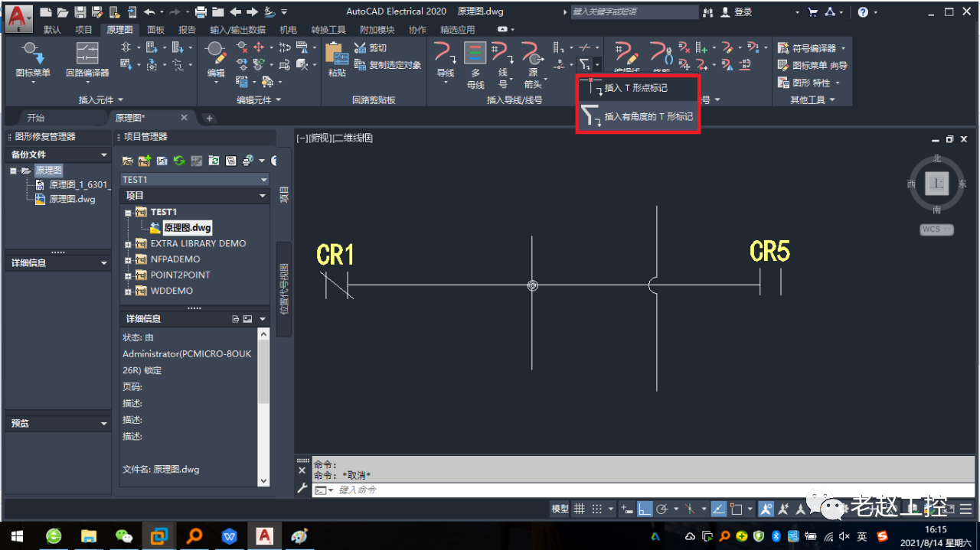
Task: Click the New file icon in quick access toolbar
Action: (x=46, y=12)
